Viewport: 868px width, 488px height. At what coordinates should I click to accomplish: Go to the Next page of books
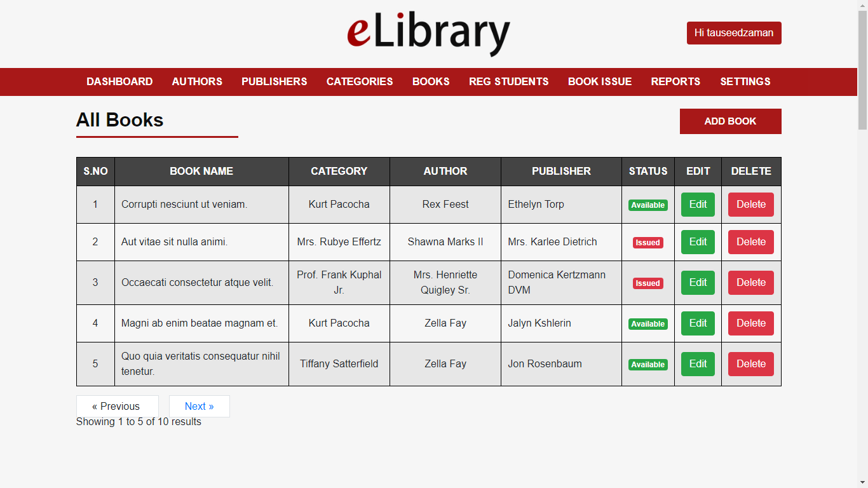[199, 406]
